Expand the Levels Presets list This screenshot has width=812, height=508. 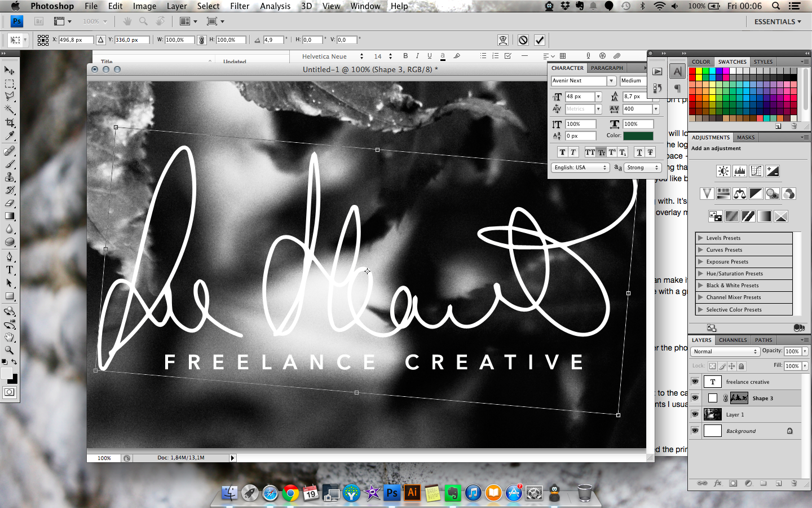[700, 238]
